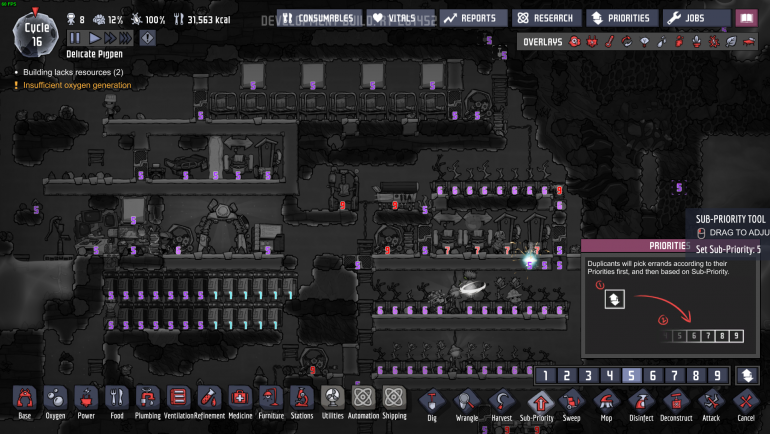Open the Reports screen
This screenshot has height=434, width=770.
coord(473,18)
